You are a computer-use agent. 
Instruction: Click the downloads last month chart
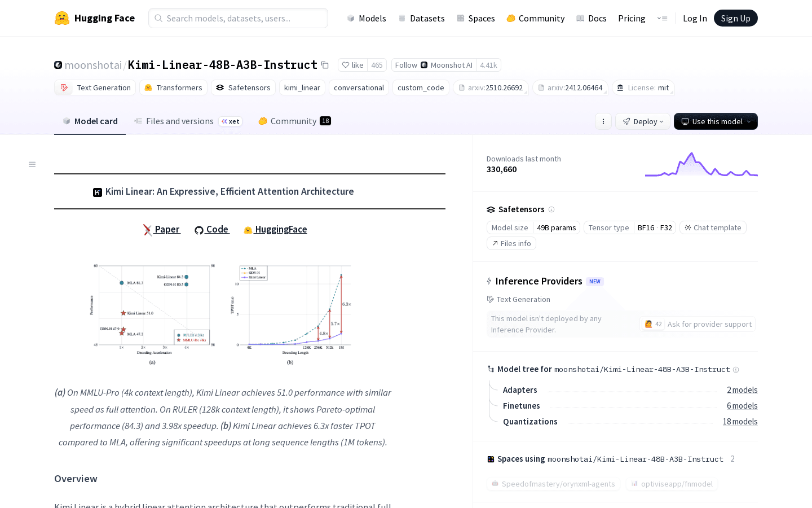point(701,164)
